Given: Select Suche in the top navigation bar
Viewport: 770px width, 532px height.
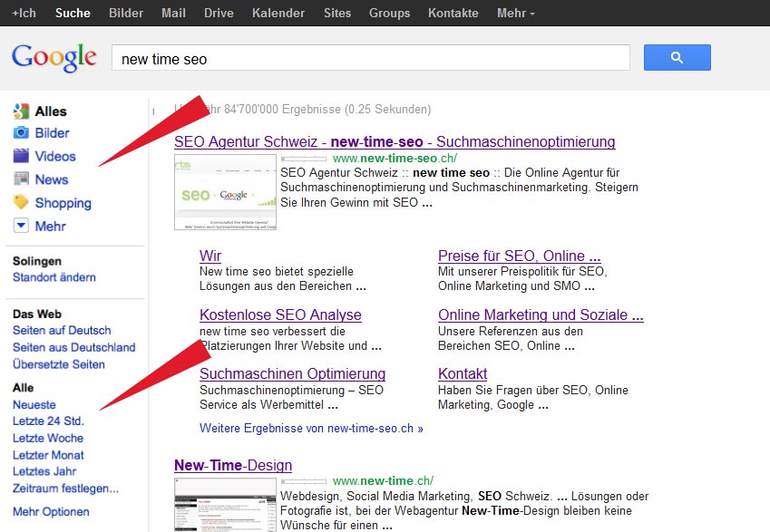Looking at the screenshot, I should [x=73, y=13].
